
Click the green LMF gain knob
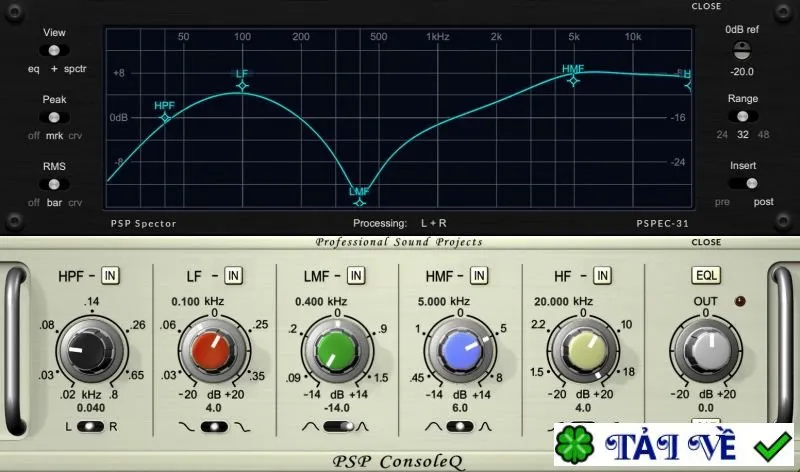(336, 351)
